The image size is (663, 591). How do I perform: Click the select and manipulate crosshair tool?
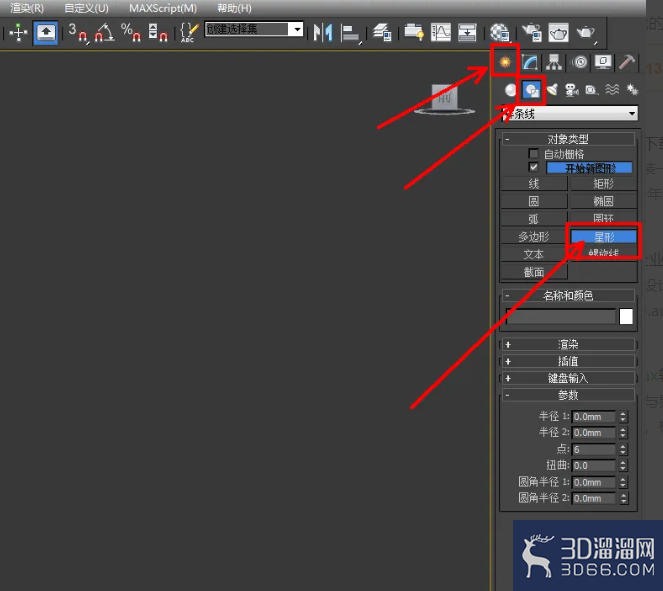[18, 32]
